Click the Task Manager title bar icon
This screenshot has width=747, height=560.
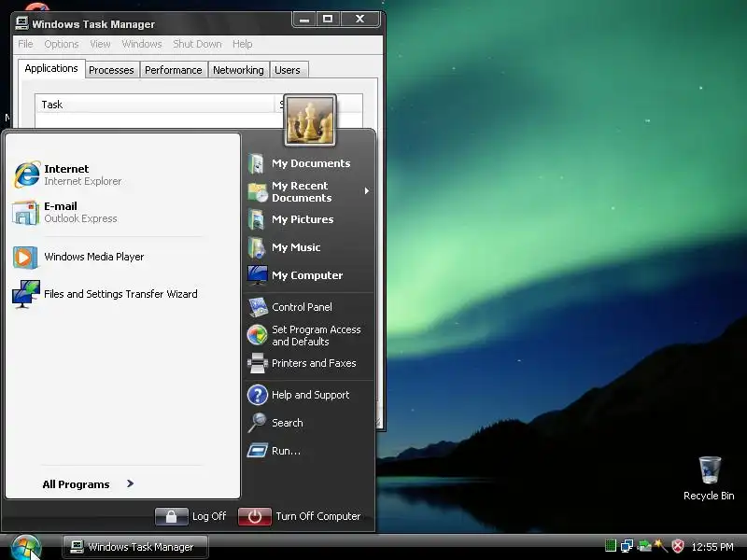(x=21, y=23)
